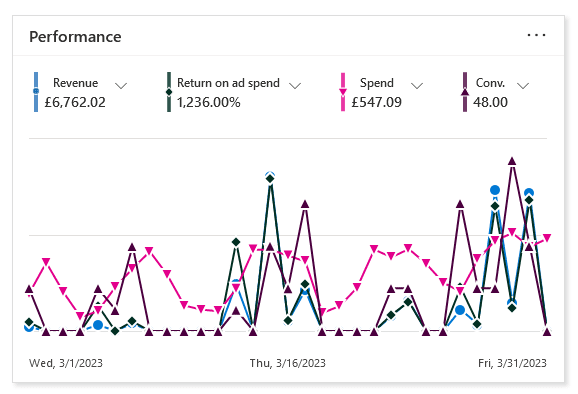Click the blue Revenue legend marker
Viewport: 578px width, 394px height.
(36, 92)
